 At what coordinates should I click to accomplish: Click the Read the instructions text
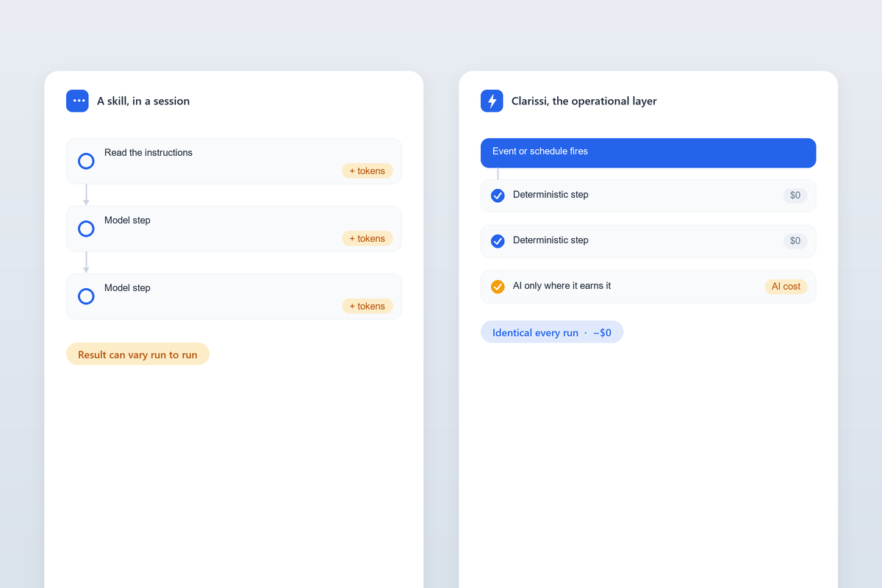pos(148,153)
